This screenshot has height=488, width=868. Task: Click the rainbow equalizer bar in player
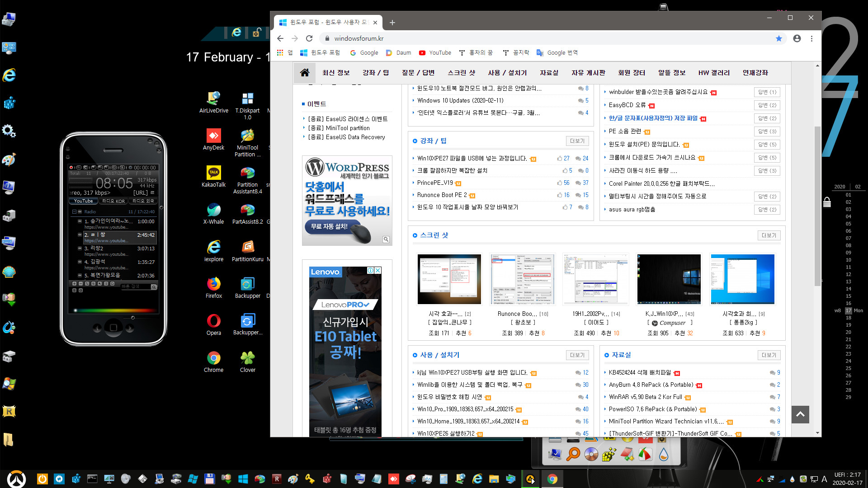pyautogui.click(x=116, y=310)
